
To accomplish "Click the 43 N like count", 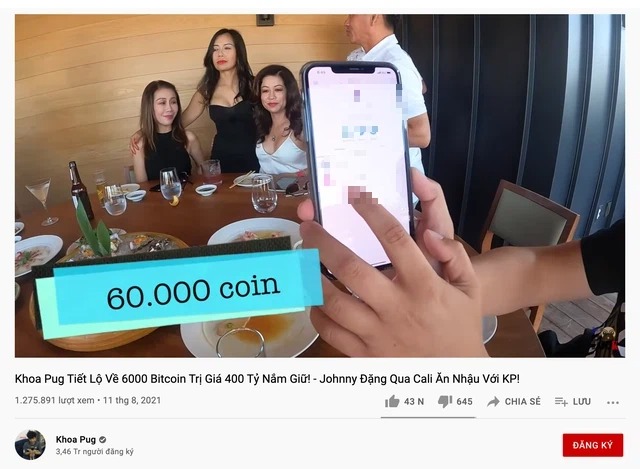I will click(414, 402).
